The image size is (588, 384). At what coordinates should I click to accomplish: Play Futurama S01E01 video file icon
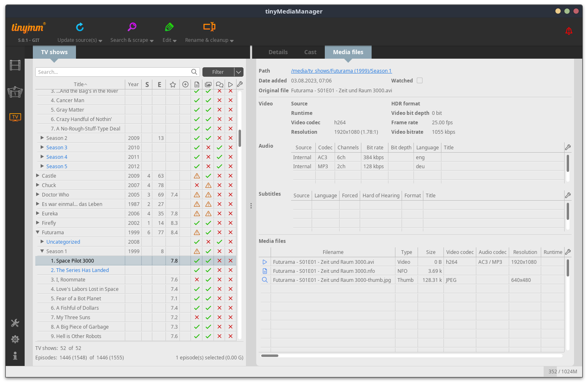coord(265,262)
